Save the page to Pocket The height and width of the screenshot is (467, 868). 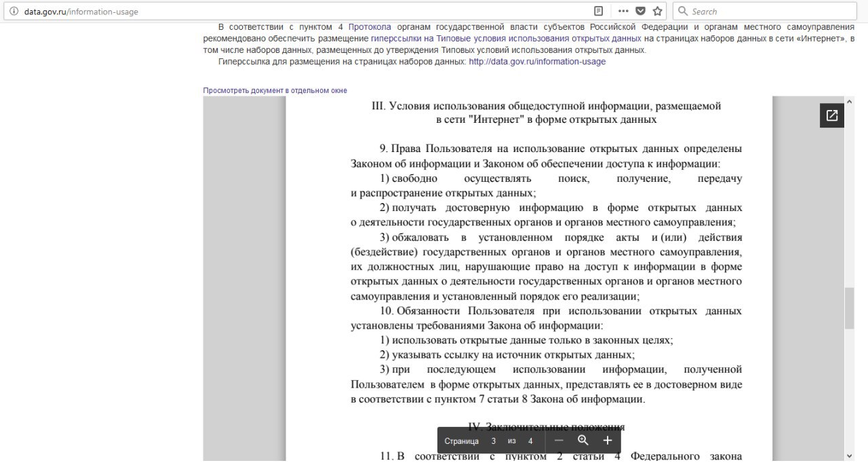click(x=640, y=12)
